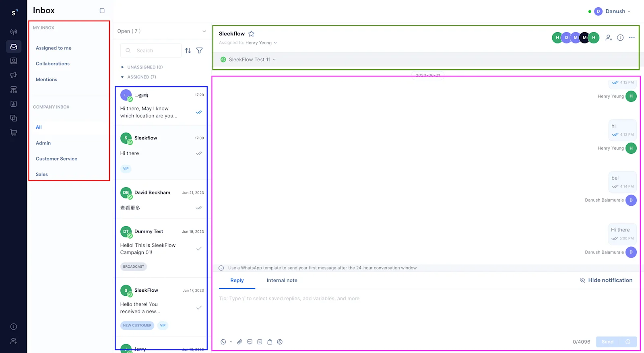Open the Integrations stacked-squares sidebar icon

[x=14, y=118]
